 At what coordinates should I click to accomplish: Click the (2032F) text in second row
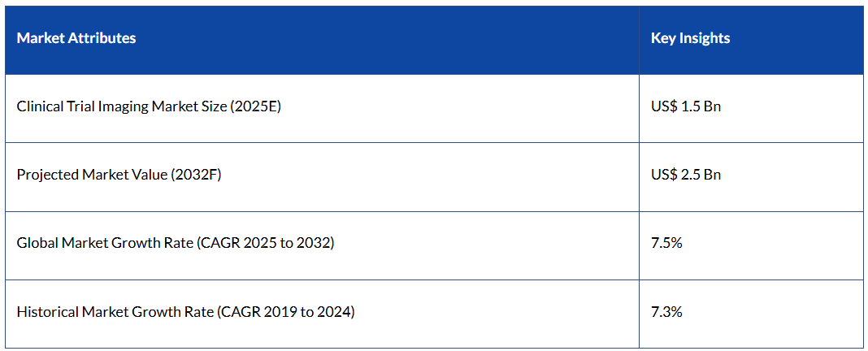pos(195,175)
